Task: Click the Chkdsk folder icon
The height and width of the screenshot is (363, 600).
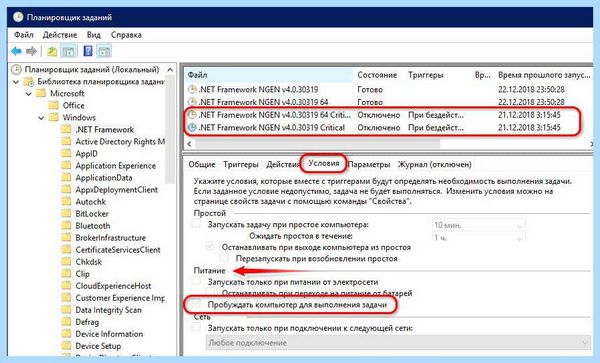Action: click(67, 262)
